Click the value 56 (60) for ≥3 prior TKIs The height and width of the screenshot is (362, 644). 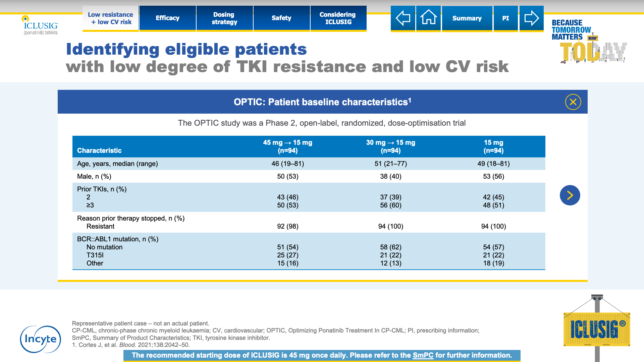tap(391, 205)
